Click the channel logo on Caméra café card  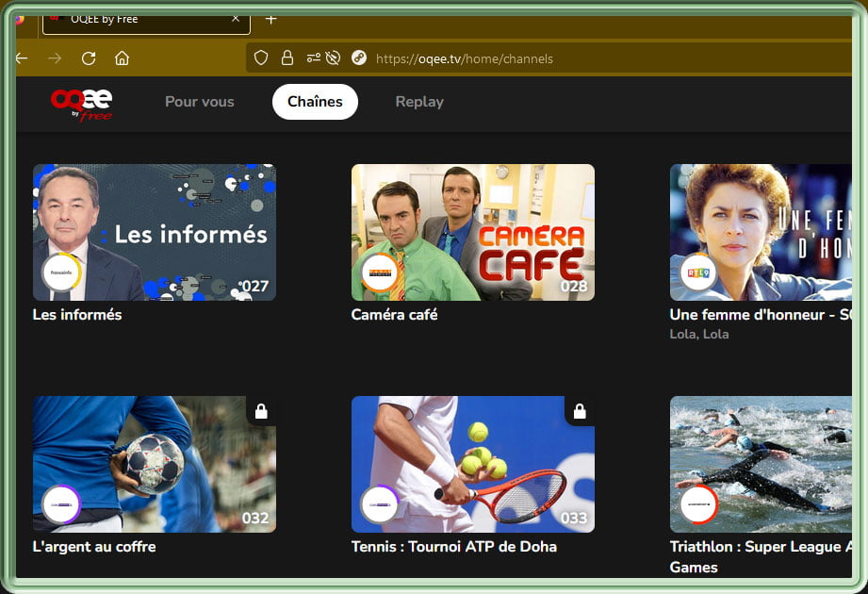click(x=380, y=272)
